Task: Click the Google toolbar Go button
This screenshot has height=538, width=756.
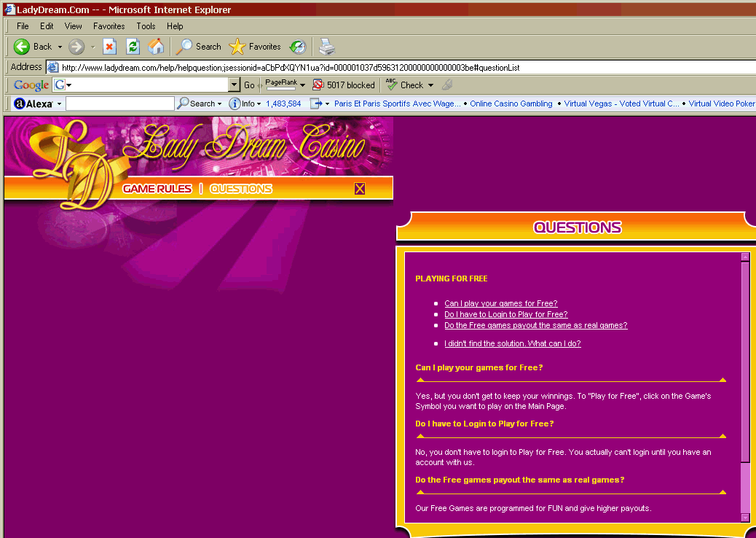Action: point(249,85)
